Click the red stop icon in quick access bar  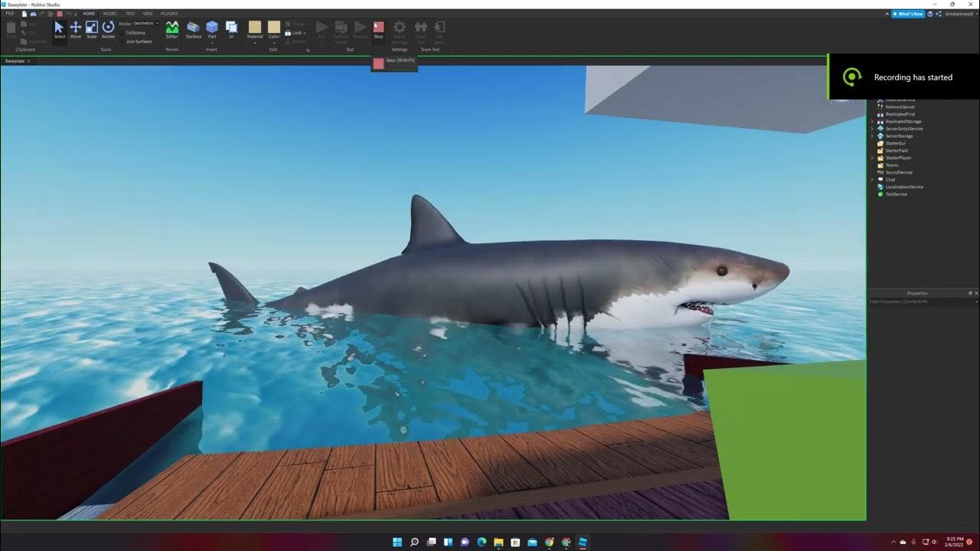point(60,14)
